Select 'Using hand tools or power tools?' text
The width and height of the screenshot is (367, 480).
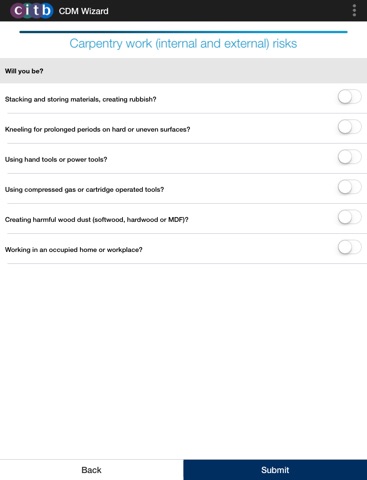56,159
